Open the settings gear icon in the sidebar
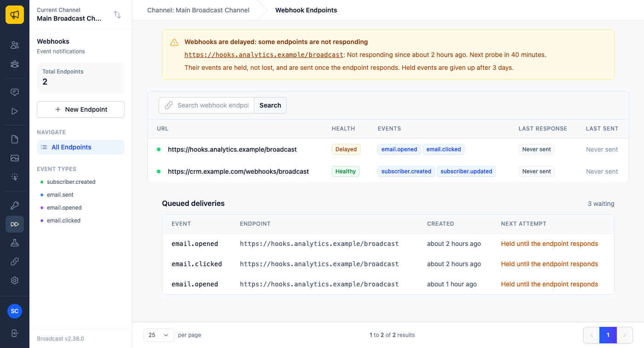Image resolution: width=644 pixels, height=348 pixels. point(15,280)
